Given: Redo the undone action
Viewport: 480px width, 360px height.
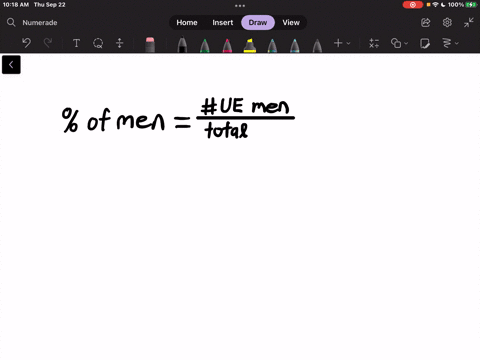Looking at the screenshot, I should tap(48, 43).
